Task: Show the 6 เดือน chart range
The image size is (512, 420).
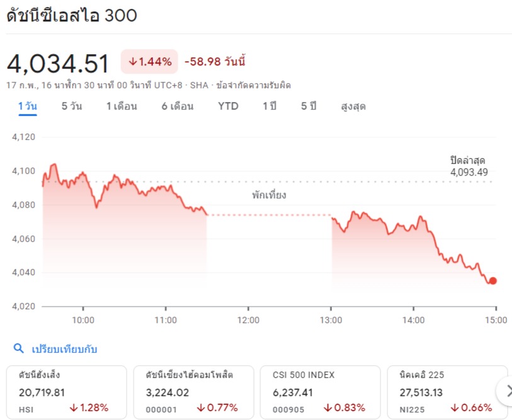Action: pos(178,106)
